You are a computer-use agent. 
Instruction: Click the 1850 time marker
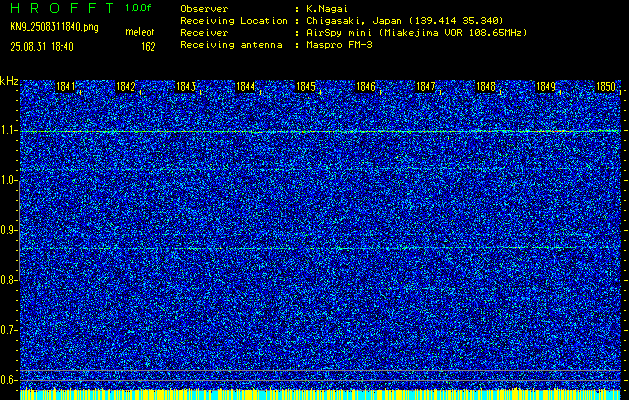pos(606,86)
